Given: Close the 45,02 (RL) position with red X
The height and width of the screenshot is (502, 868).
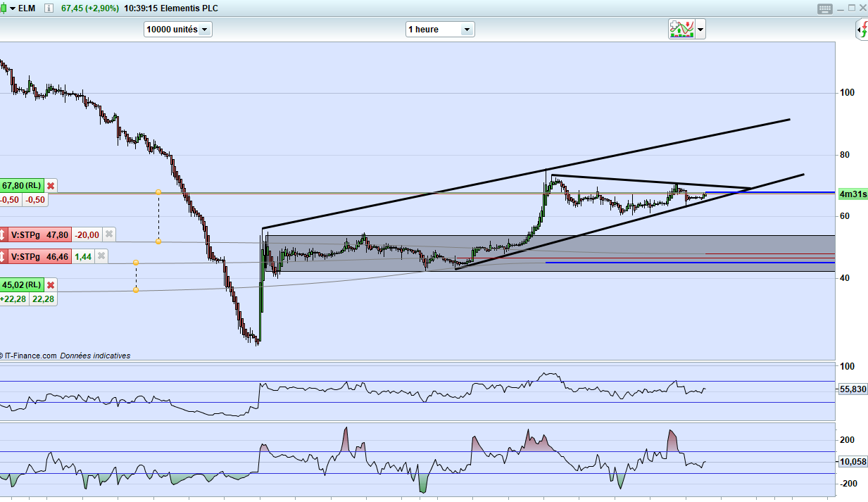Looking at the screenshot, I should 51,285.
